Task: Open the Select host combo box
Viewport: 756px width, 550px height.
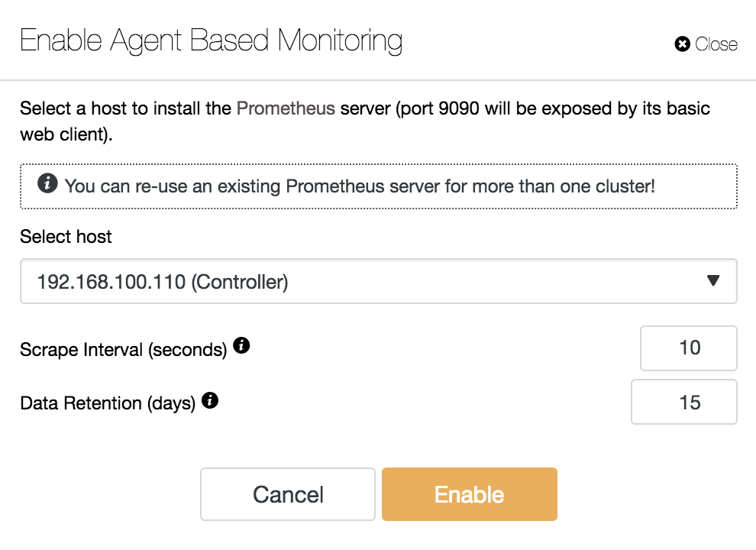Action: (x=379, y=281)
